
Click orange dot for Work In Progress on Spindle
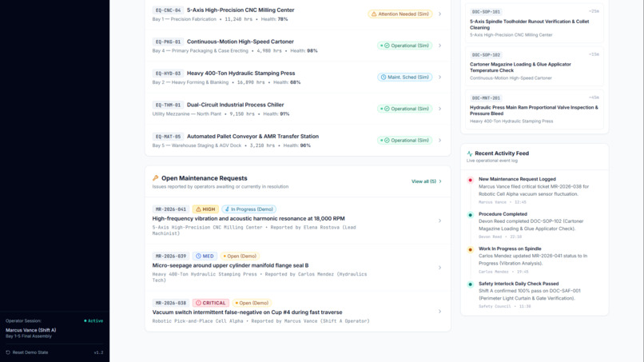471,249
